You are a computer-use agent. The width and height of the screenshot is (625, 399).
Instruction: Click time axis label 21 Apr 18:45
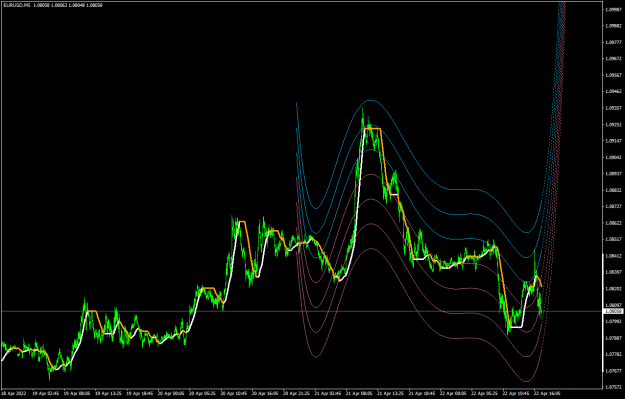(x=423, y=393)
